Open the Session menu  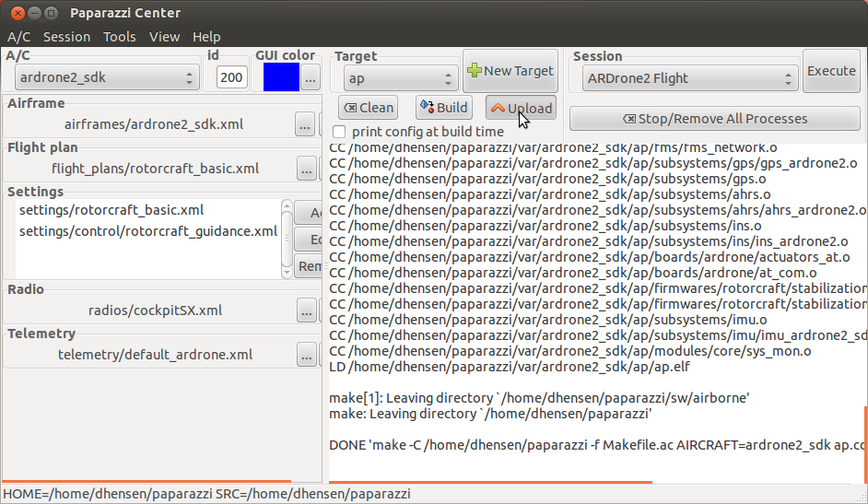(66, 37)
